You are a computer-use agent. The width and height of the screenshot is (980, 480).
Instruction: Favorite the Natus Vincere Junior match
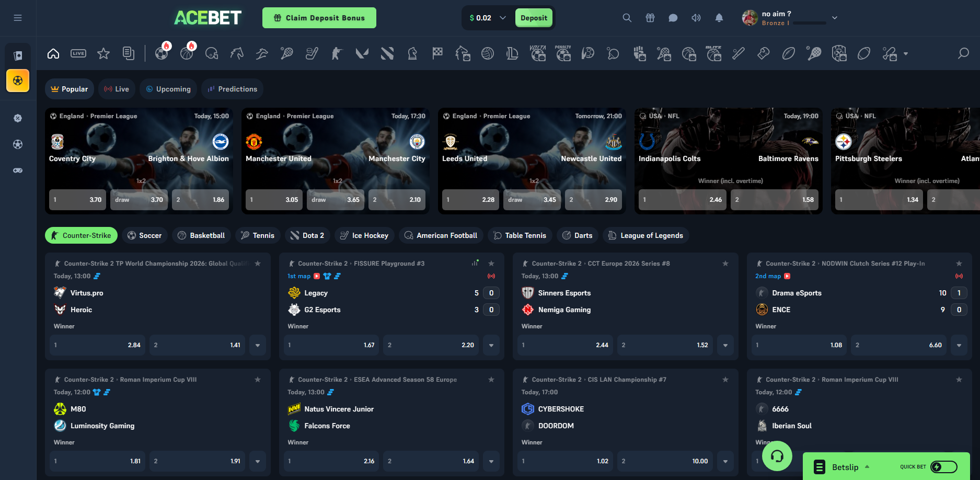tap(491, 380)
